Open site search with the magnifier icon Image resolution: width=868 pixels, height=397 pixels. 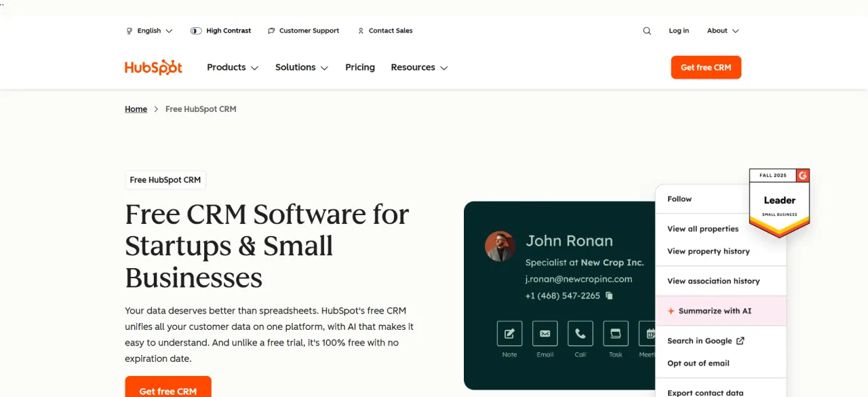click(646, 31)
